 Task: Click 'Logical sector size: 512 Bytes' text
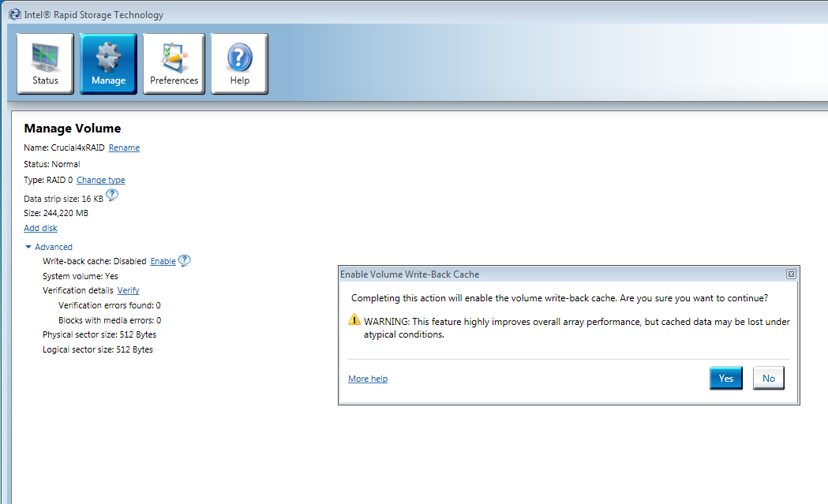coord(98,349)
